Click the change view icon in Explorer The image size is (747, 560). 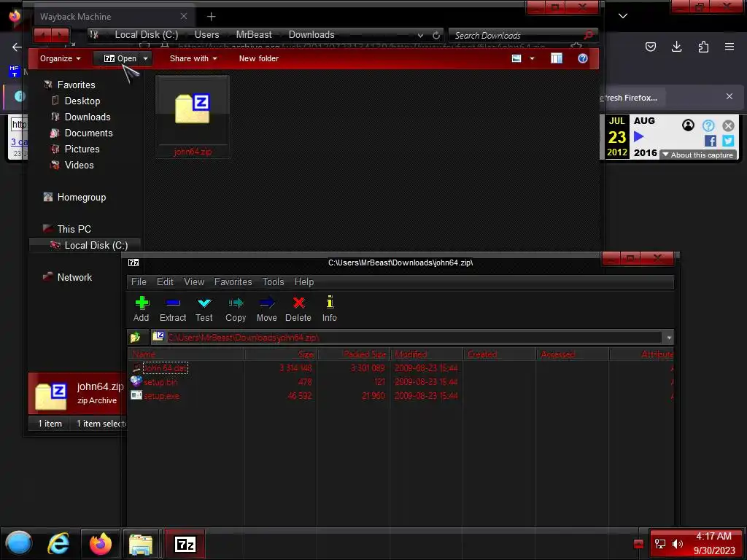[516, 58]
